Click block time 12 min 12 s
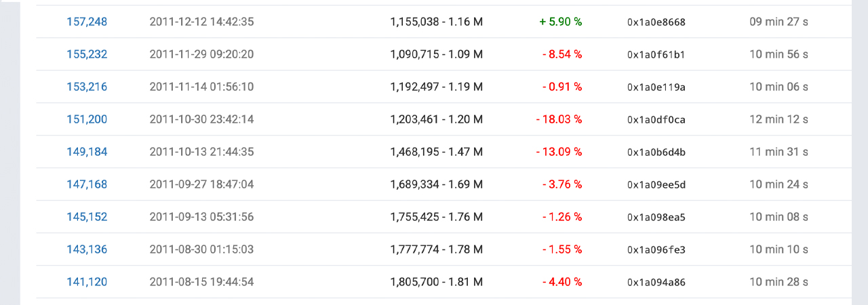 coord(778,119)
